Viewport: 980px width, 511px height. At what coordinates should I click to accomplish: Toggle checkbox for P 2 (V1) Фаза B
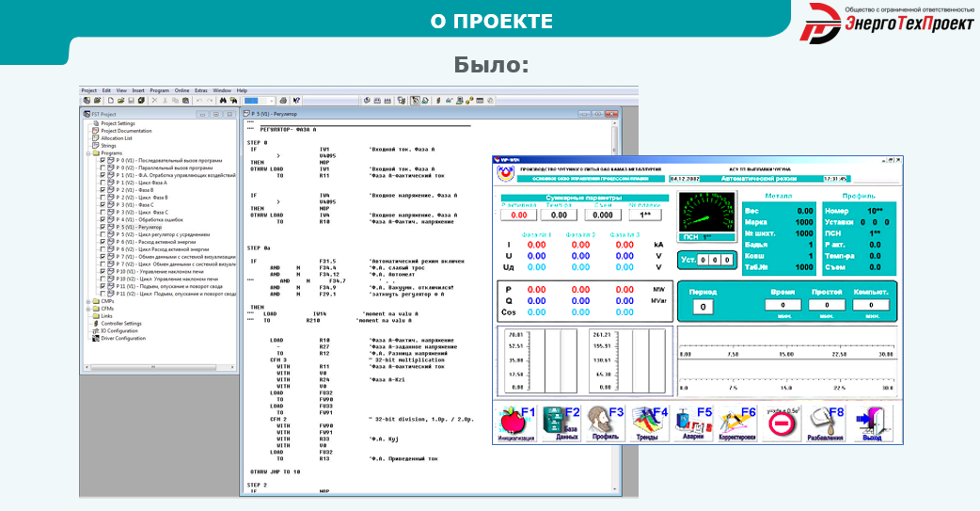[103, 190]
